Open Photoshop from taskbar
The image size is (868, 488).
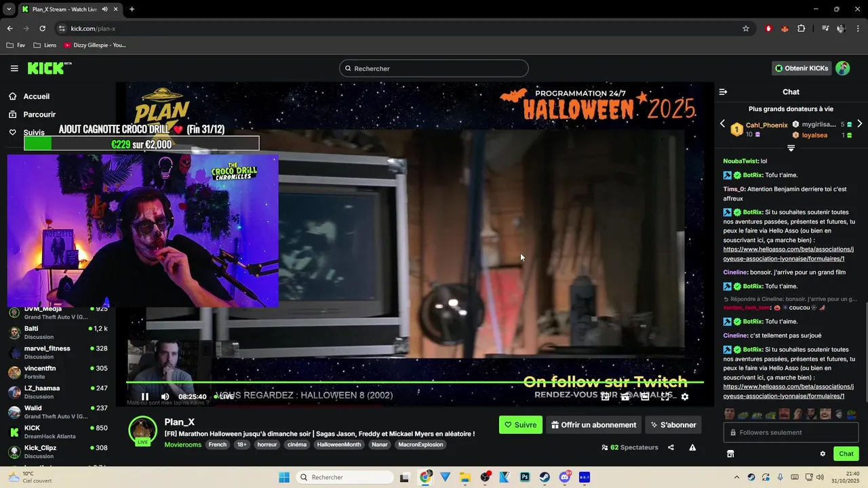pyautogui.click(x=525, y=477)
